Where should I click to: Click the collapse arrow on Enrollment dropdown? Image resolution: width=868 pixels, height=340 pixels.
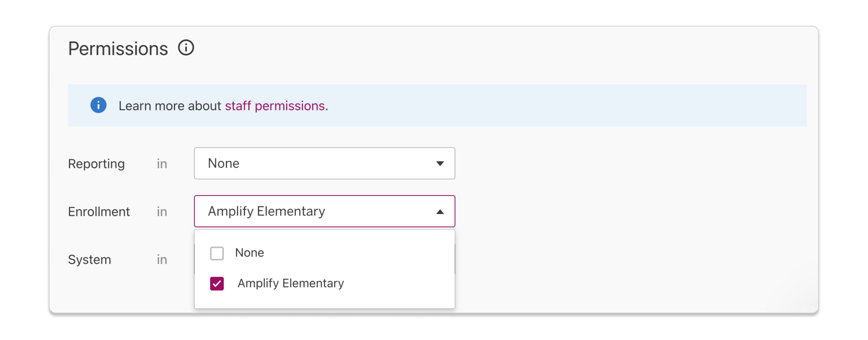[x=440, y=211]
